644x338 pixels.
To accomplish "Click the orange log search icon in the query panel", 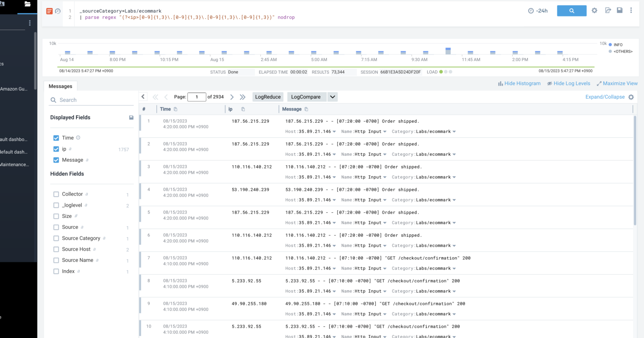I will click(50, 11).
